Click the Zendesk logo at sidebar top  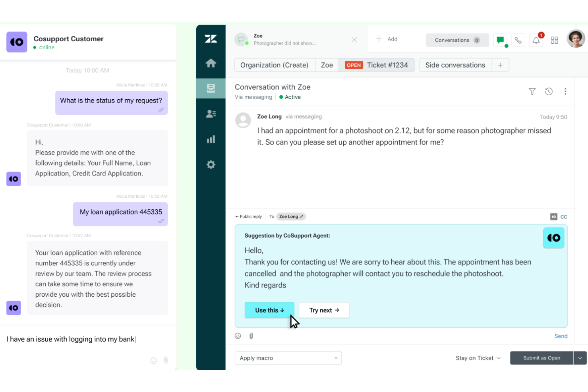211,39
